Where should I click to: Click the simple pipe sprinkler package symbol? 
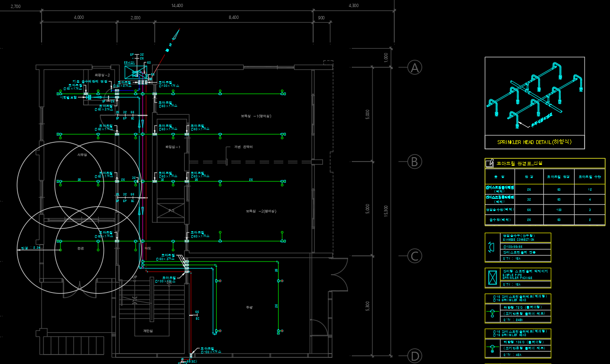tap(492, 278)
